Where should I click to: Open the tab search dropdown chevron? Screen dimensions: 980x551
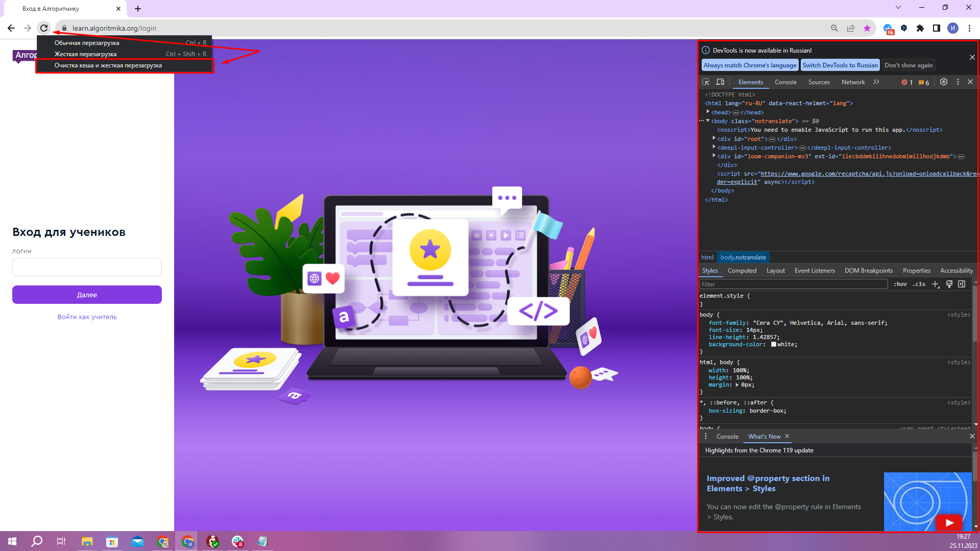pos(898,7)
